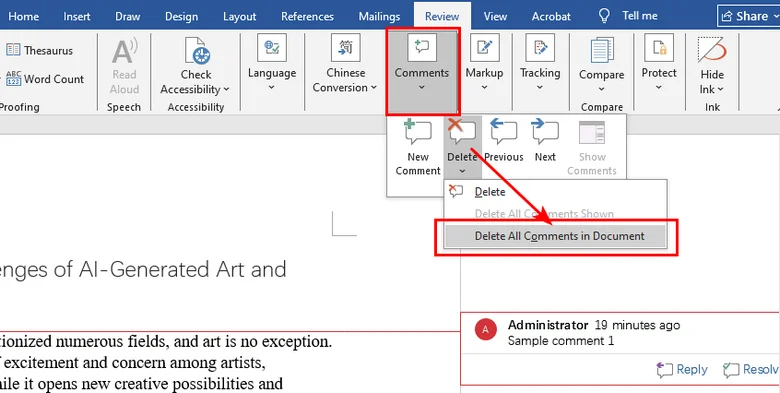
Task: Choose Delete in the dropdown menu
Action: (x=555, y=192)
